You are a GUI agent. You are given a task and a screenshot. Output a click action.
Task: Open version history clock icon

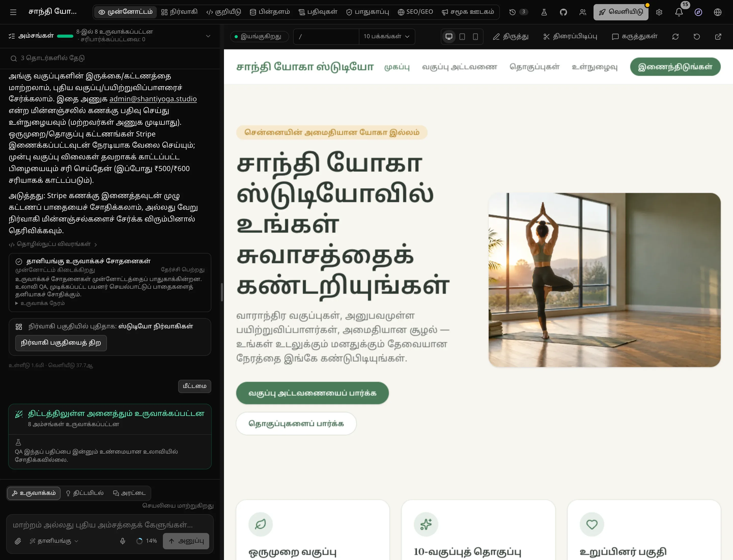coord(513,12)
